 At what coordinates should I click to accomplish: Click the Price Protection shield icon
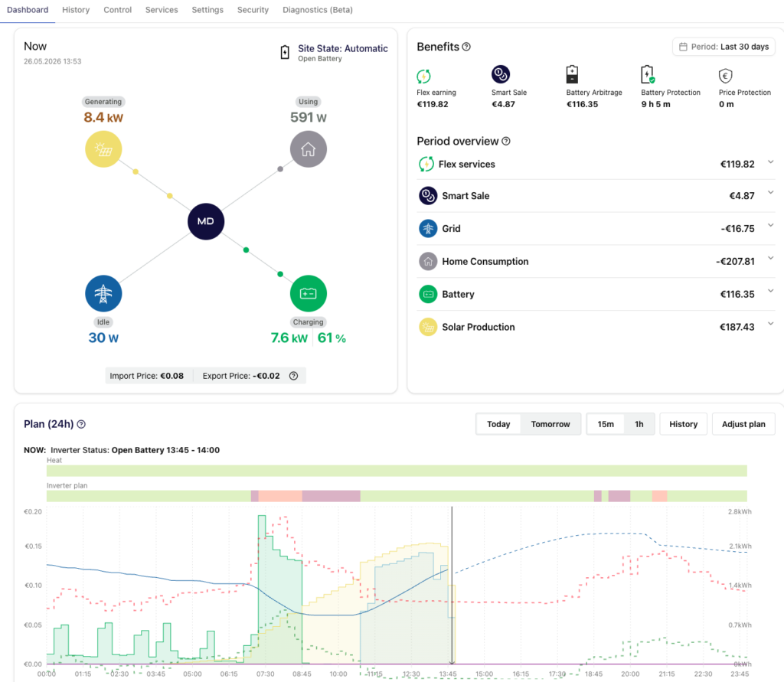click(726, 76)
